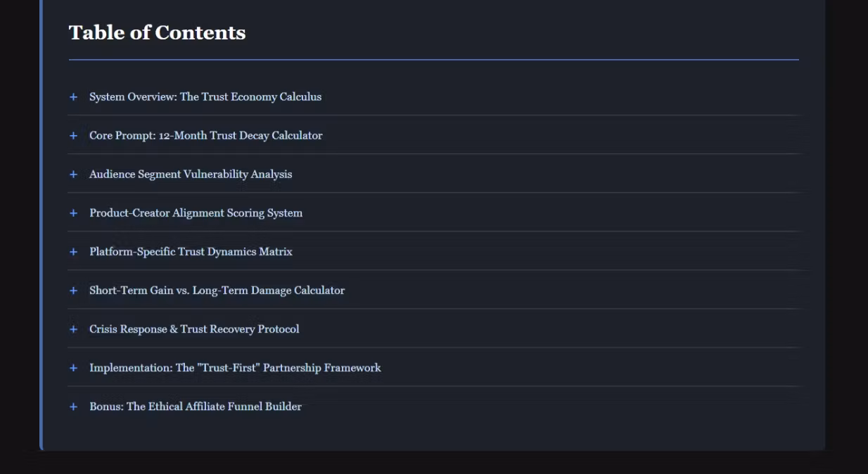
Task: Click plus icon beside Core Prompt entry
Action: tap(73, 136)
